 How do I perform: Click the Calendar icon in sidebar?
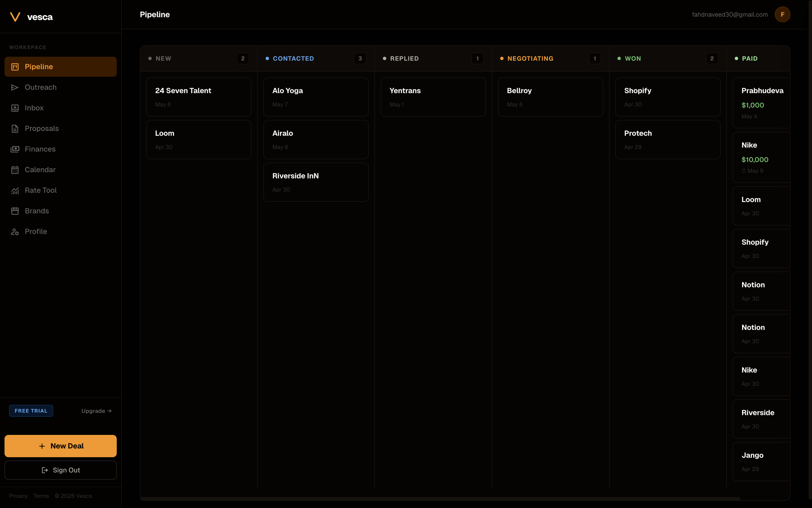(x=15, y=170)
